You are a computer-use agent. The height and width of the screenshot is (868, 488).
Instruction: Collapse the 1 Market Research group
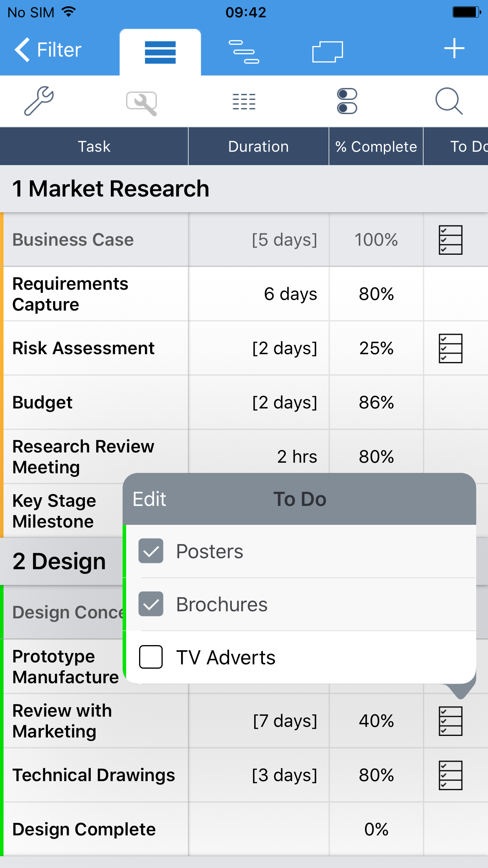tap(111, 189)
